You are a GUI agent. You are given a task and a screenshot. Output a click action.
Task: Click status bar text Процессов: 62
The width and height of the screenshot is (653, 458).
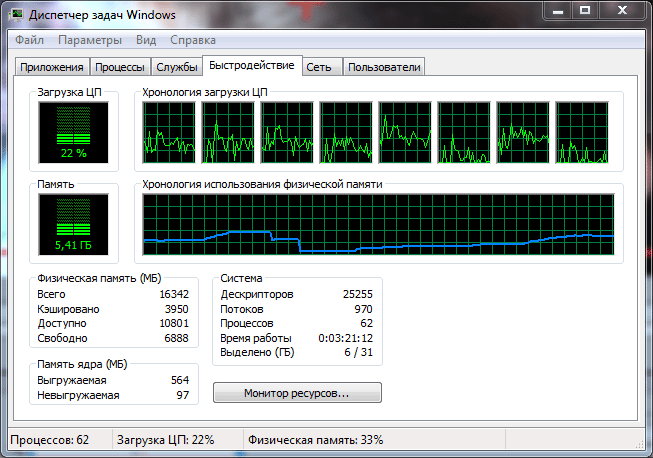click(50, 440)
